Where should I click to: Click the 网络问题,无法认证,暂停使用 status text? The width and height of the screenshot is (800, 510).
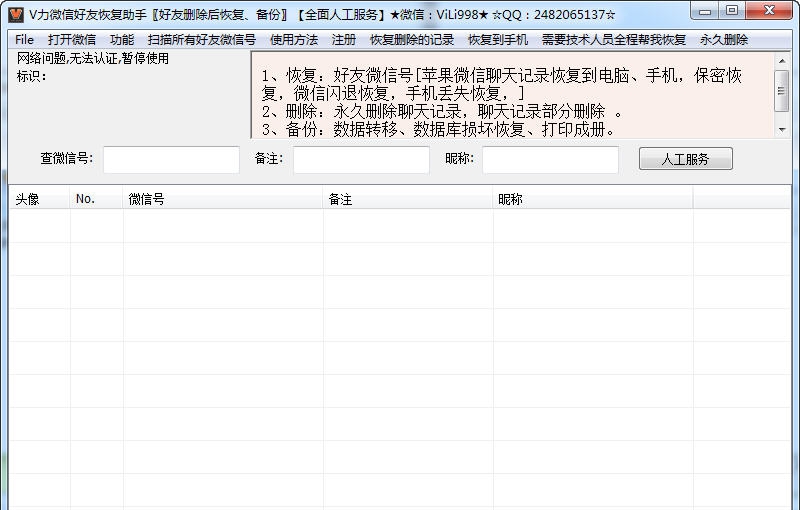93,58
